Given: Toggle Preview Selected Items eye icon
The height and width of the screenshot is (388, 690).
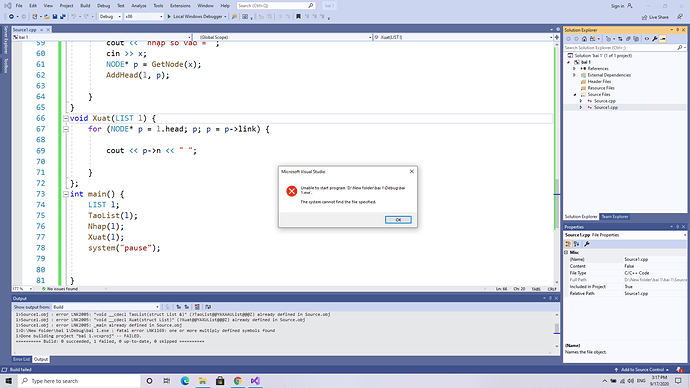Looking at the screenshot, I should (x=647, y=39).
